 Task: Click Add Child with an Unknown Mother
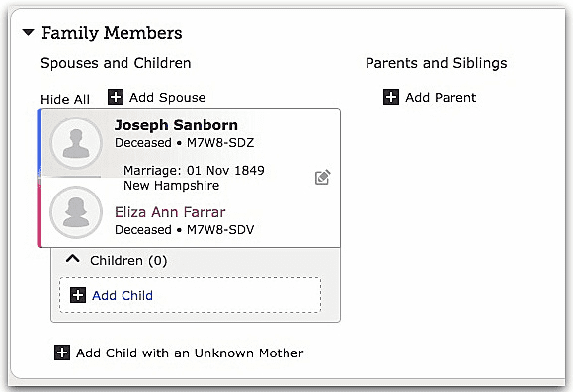190,353
